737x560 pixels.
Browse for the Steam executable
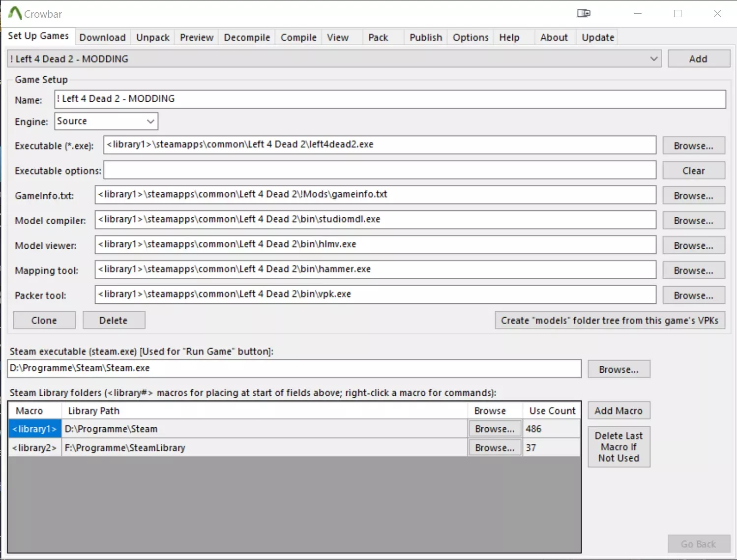coord(619,369)
